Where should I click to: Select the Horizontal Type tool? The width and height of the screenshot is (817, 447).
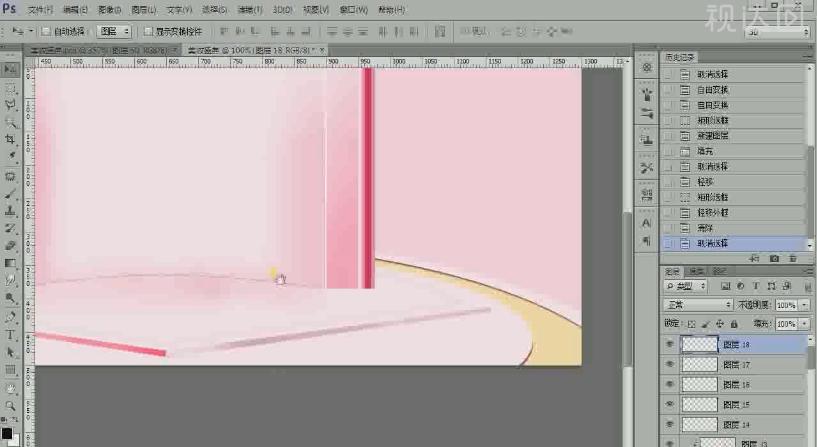point(10,335)
